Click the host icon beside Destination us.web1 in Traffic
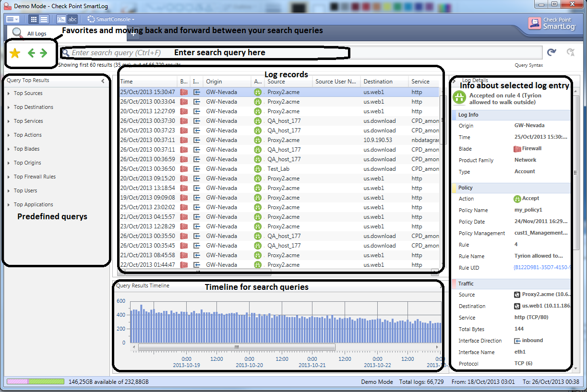This screenshot has width=587, height=392. point(517,306)
